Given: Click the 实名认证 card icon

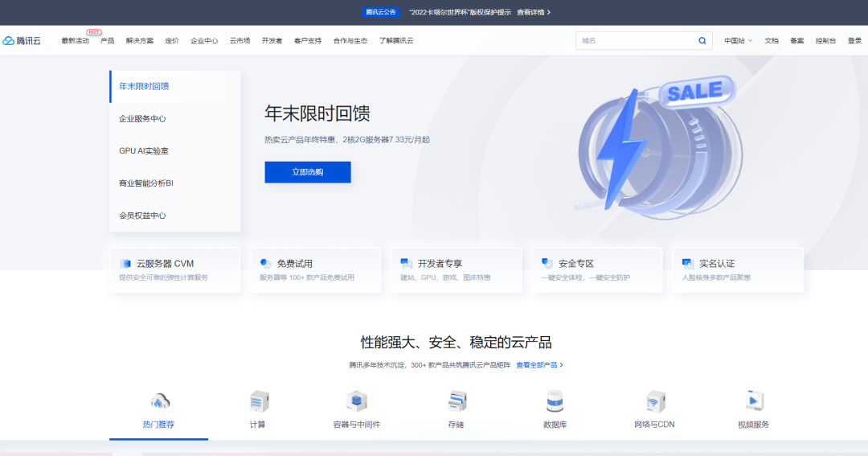Looking at the screenshot, I should 687,263.
